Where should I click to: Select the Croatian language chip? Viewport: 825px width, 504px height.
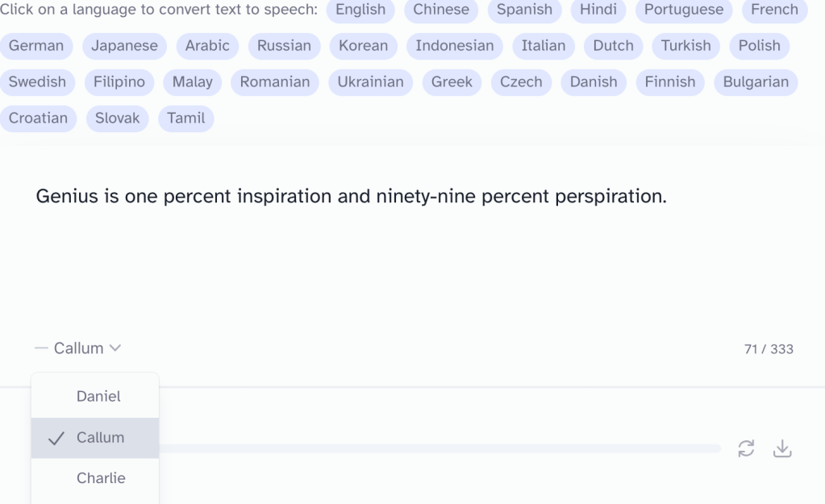pos(38,119)
